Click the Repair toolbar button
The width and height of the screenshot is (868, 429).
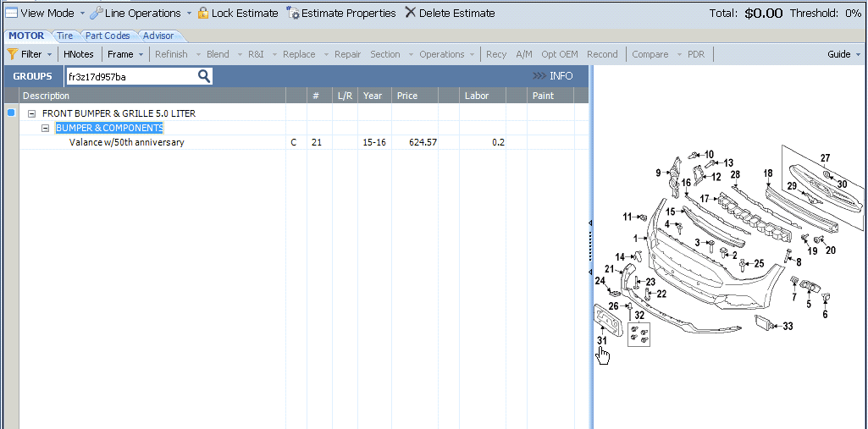[348, 54]
